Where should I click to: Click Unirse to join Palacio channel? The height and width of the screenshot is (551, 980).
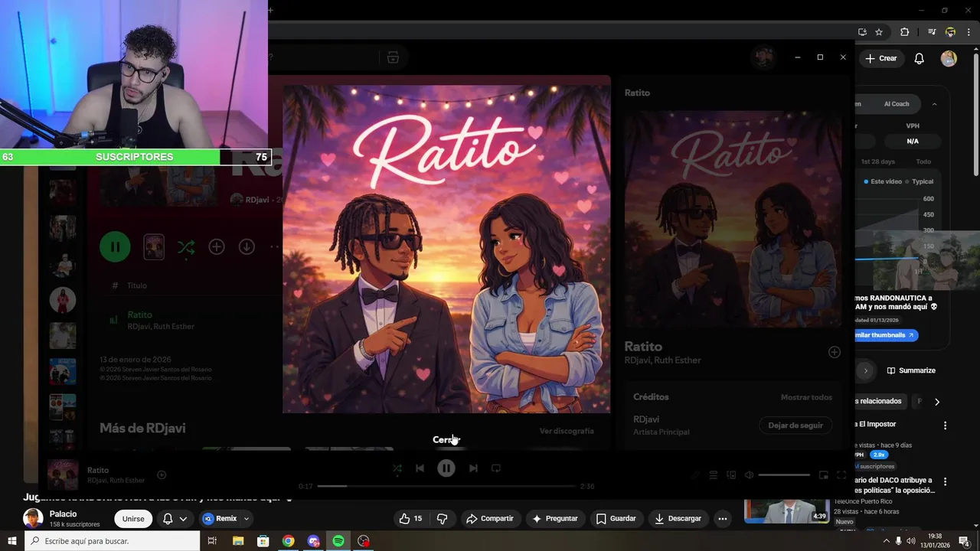(x=133, y=519)
